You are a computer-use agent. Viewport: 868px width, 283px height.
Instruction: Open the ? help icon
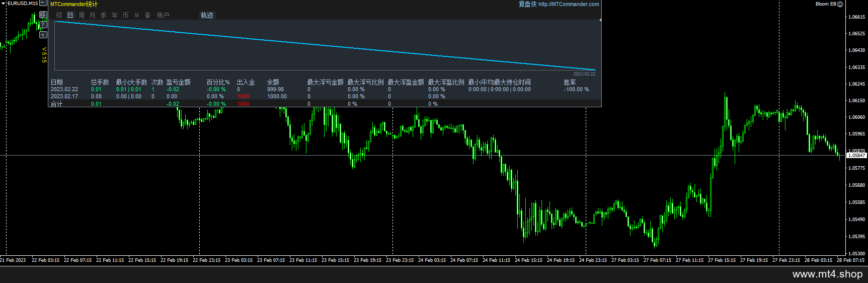click(x=43, y=25)
